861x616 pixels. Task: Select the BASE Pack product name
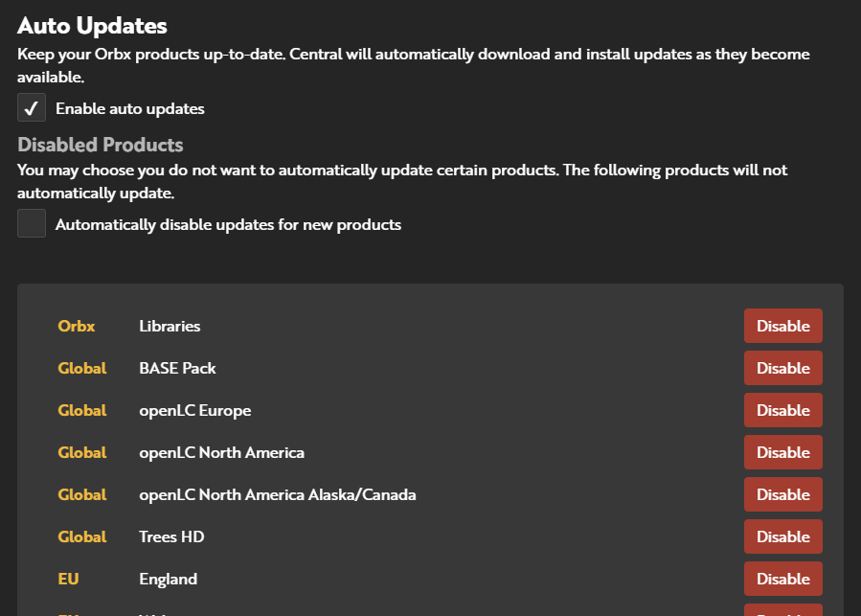(x=177, y=368)
